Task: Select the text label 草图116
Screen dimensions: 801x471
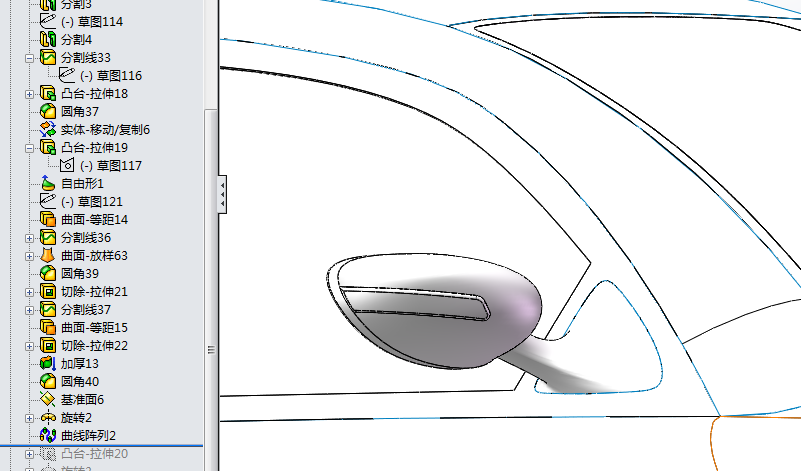Action: coord(120,76)
